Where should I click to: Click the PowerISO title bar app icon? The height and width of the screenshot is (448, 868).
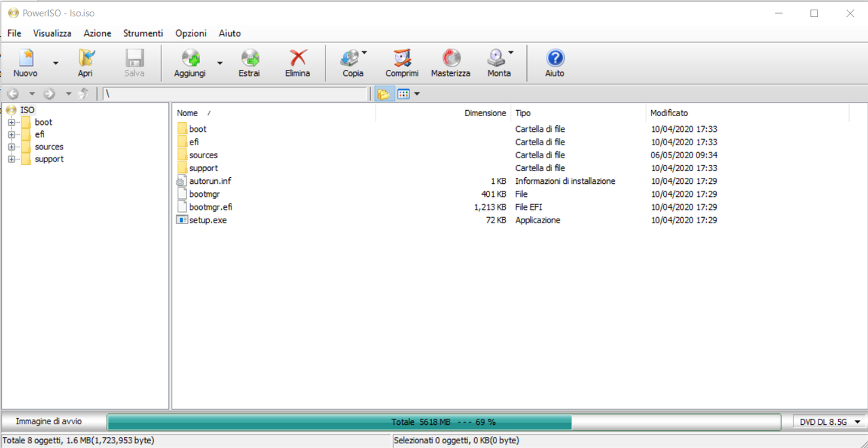tap(13, 13)
